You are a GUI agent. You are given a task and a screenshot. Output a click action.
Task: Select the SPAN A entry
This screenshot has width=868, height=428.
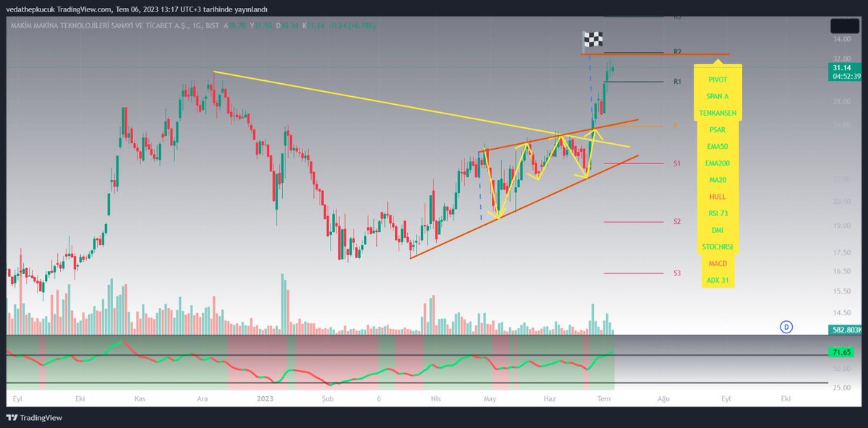pos(718,96)
